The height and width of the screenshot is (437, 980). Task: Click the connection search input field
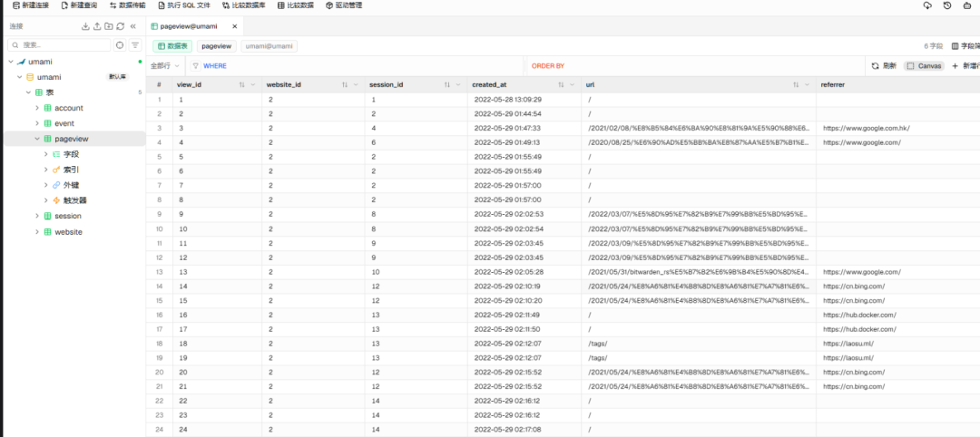(x=59, y=45)
